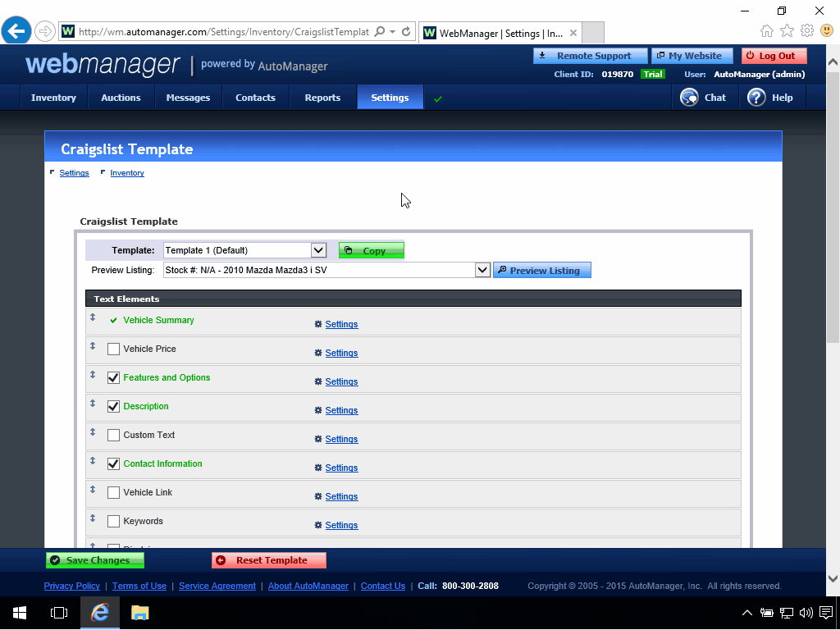Click the green status check mark beside the Settings tab
840x630 pixels.
coord(438,99)
